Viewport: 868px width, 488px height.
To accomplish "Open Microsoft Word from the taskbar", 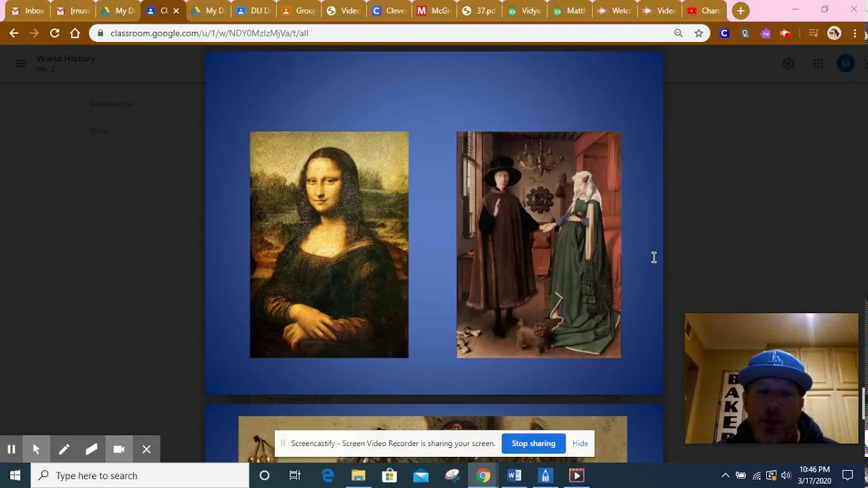I will pos(514,476).
